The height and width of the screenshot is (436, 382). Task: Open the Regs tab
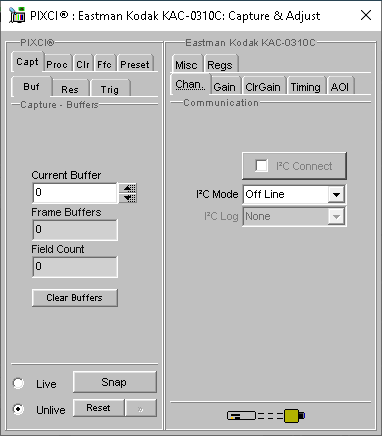pos(220,65)
